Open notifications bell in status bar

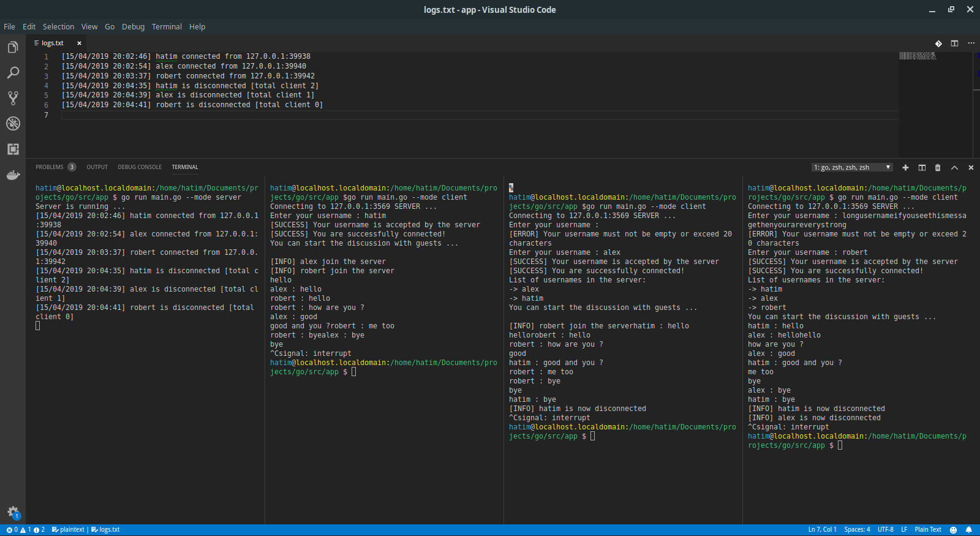click(x=969, y=530)
